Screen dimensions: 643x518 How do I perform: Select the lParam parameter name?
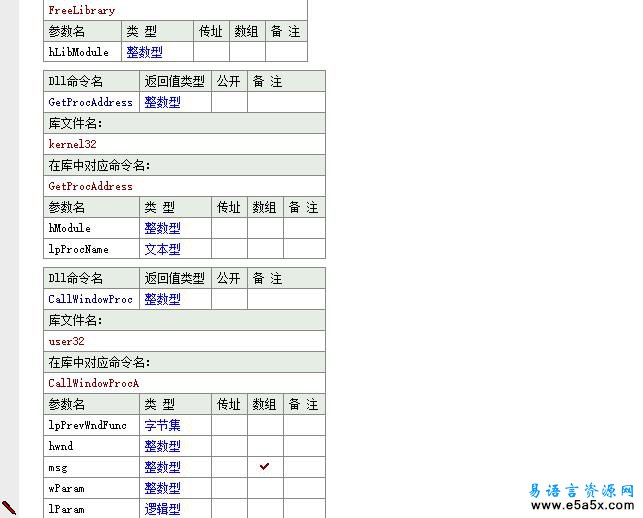coord(66,509)
